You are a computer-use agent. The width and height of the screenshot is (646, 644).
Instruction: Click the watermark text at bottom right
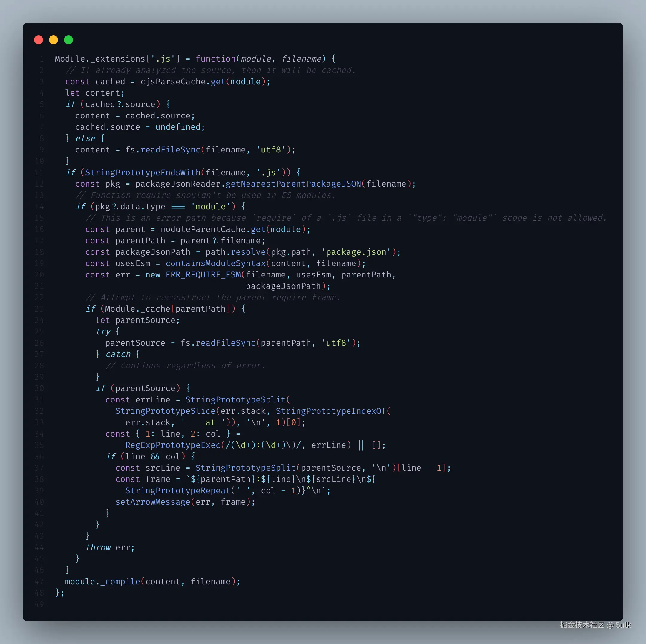pyautogui.click(x=595, y=625)
